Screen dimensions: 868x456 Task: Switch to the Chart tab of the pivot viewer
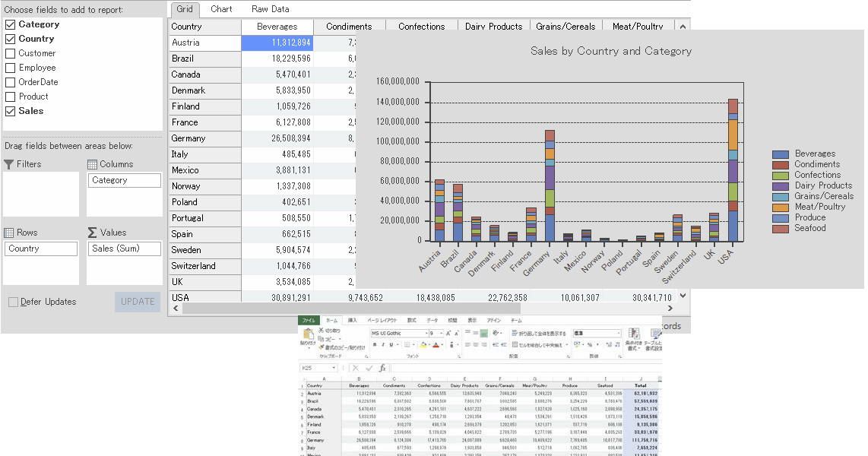[221, 9]
